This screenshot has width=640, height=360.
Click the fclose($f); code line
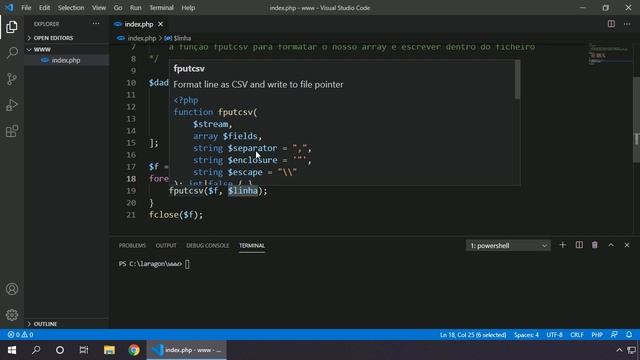coord(176,215)
